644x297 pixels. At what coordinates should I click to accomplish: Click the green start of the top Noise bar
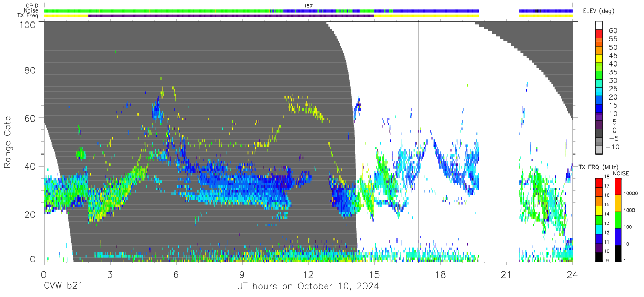157,10
